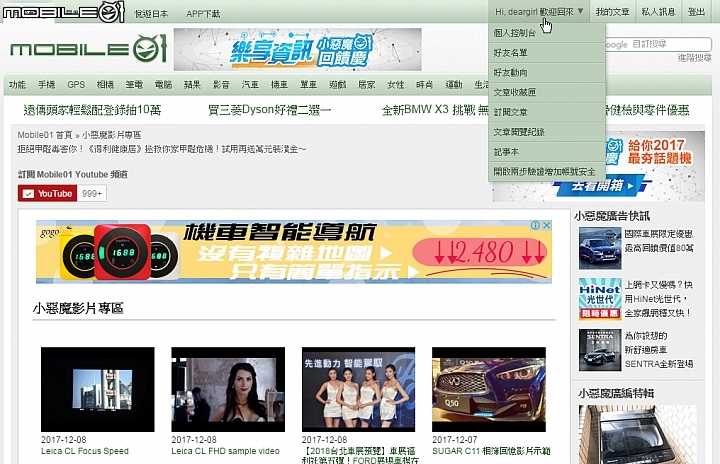
Task: Select GPS navigation tab
Action: point(76,85)
